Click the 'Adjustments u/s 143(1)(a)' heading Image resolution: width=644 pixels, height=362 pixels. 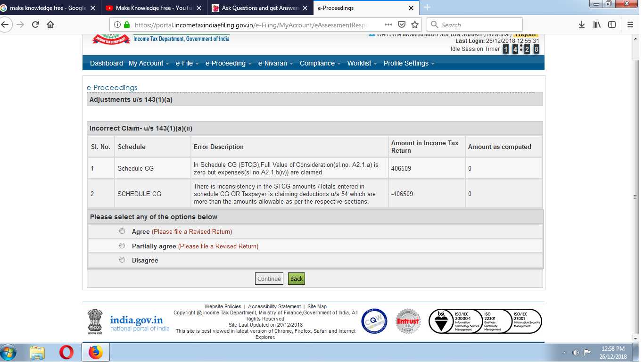pos(132,99)
